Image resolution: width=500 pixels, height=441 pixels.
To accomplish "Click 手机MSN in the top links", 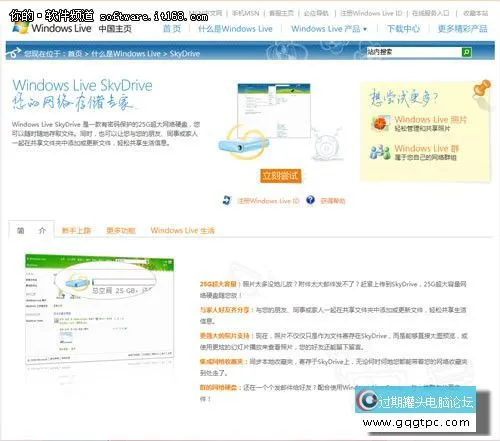I will click(x=246, y=13).
